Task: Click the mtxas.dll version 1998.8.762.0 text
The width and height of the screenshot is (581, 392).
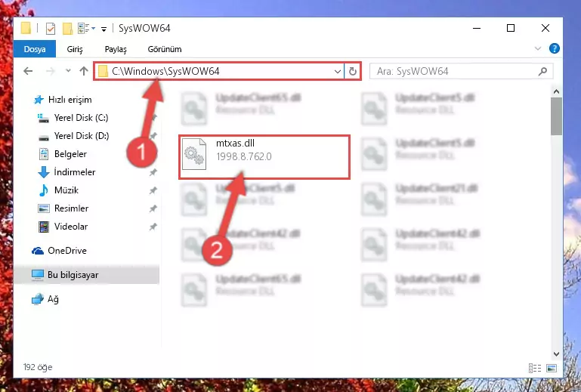Action: pyautogui.click(x=244, y=156)
